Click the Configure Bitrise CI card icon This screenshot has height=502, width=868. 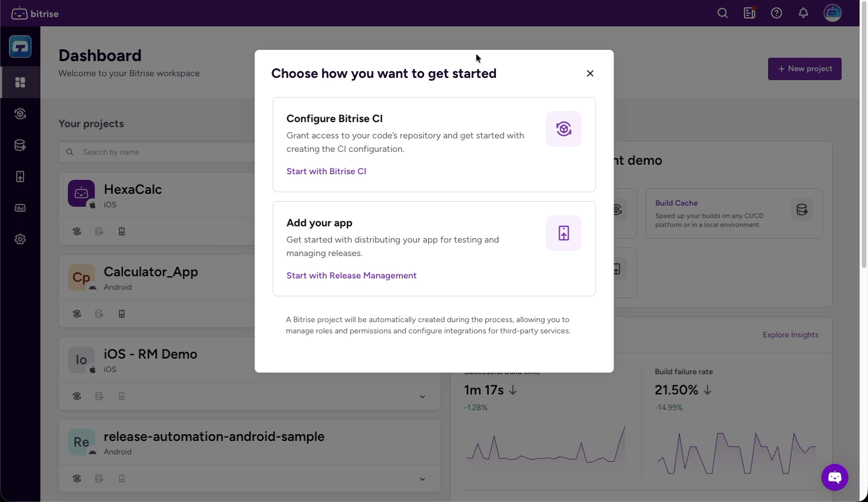click(x=564, y=129)
